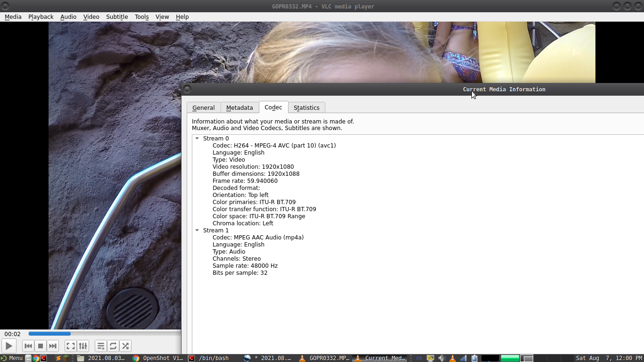Skip to next media track
Viewport: 644px width, 362px height.
pyautogui.click(x=53, y=346)
